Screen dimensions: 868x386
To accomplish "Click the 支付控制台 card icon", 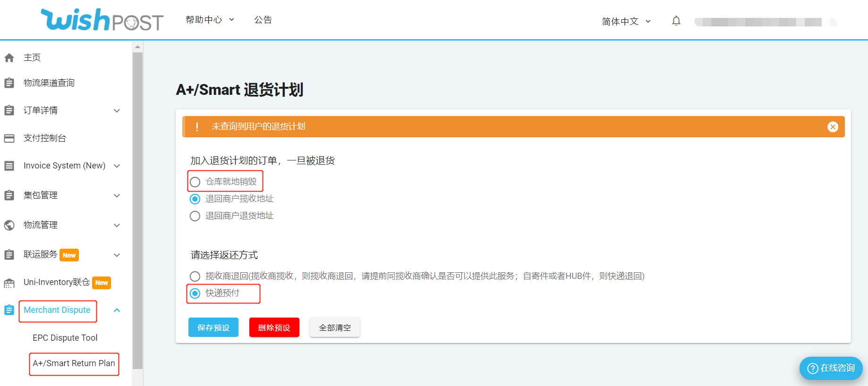I will point(9,138).
